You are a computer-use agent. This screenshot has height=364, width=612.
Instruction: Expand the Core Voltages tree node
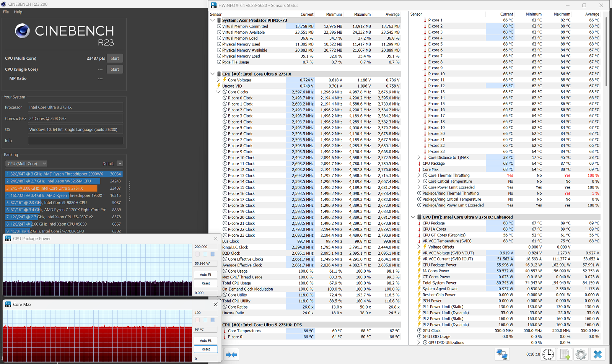[218, 80]
